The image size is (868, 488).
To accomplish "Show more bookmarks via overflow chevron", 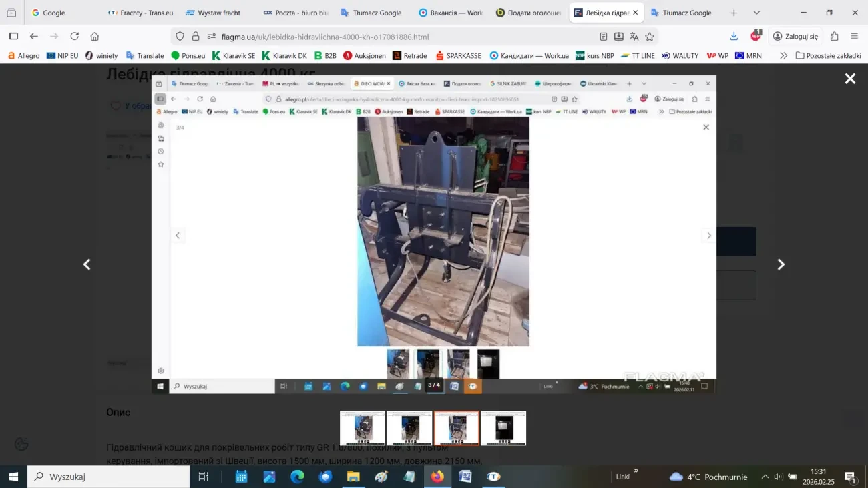I will [x=783, y=56].
